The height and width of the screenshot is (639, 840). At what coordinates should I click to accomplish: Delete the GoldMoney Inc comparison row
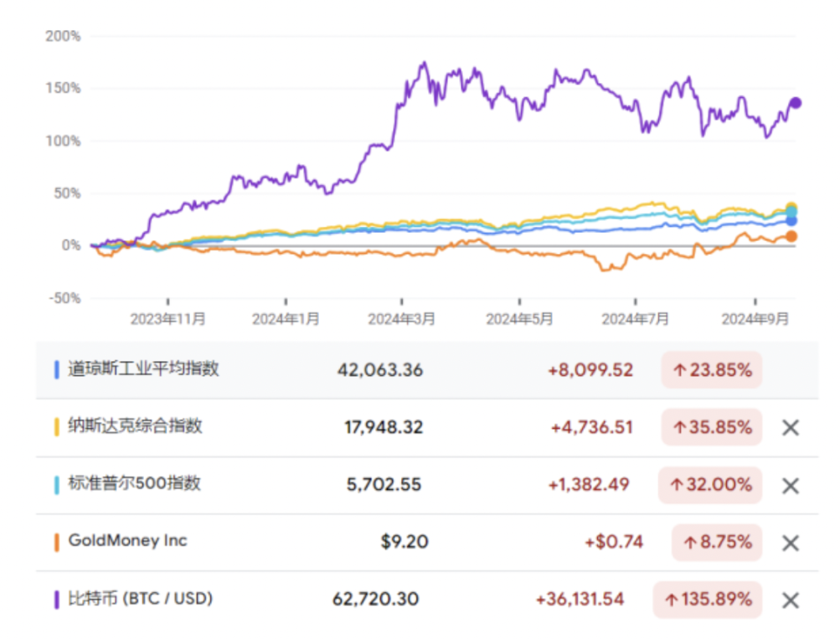click(790, 543)
